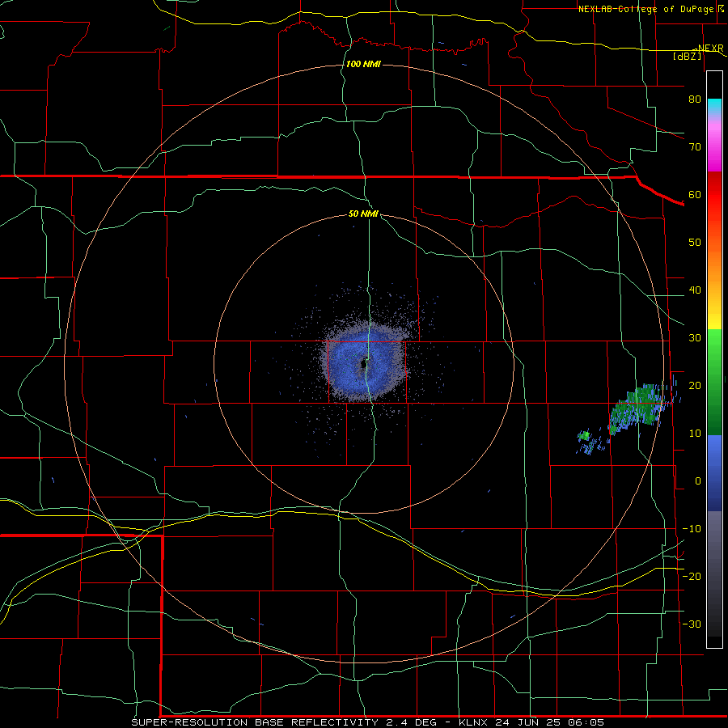Click the 50 value on the dBZ scale

[x=695, y=243]
